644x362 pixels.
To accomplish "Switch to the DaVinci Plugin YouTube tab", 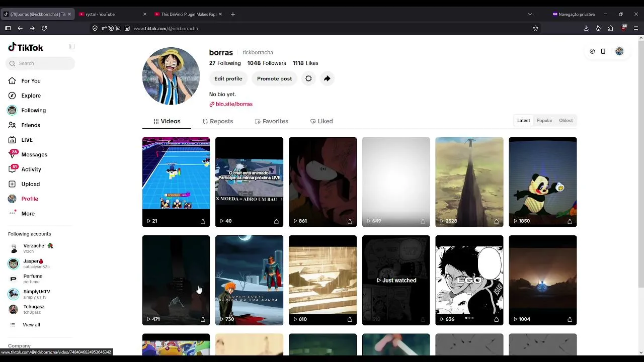I will click(x=188, y=14).
